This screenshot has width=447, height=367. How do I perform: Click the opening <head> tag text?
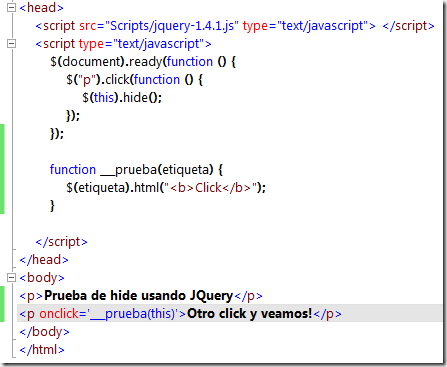tap(41, 7)
